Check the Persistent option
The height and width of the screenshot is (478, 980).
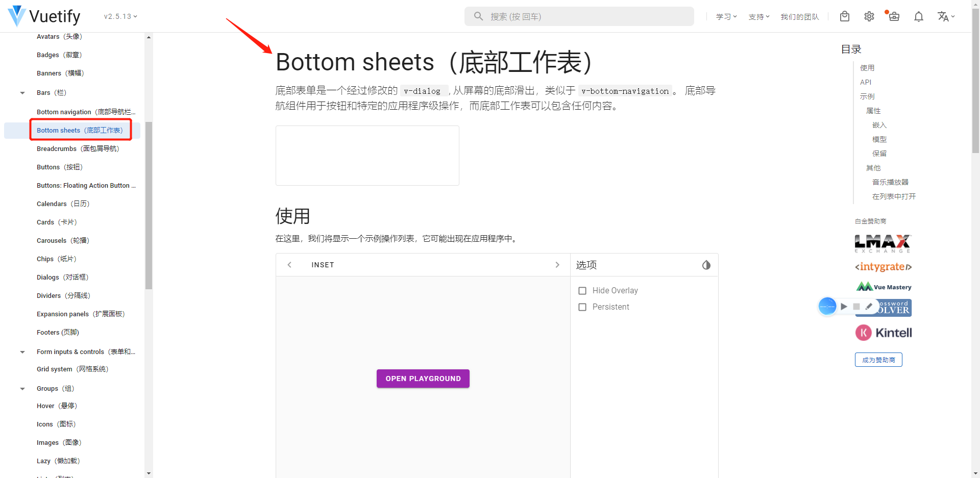(x=582, y=307)
